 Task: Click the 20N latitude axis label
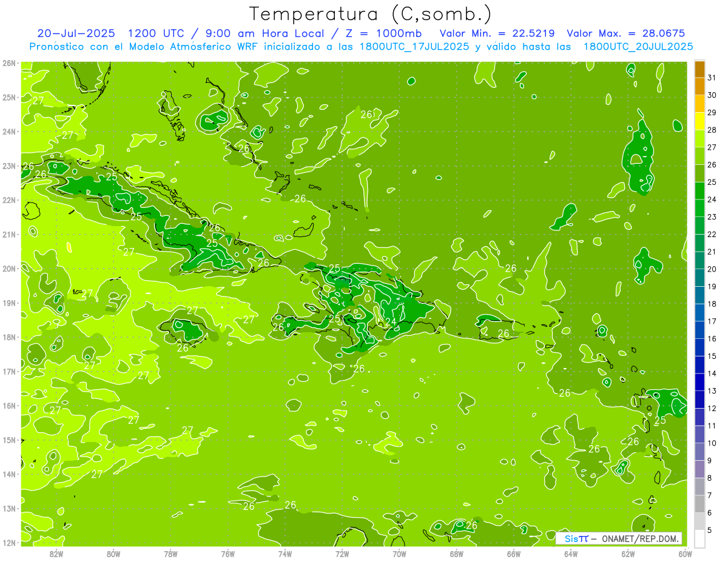[x=9, y=269]
